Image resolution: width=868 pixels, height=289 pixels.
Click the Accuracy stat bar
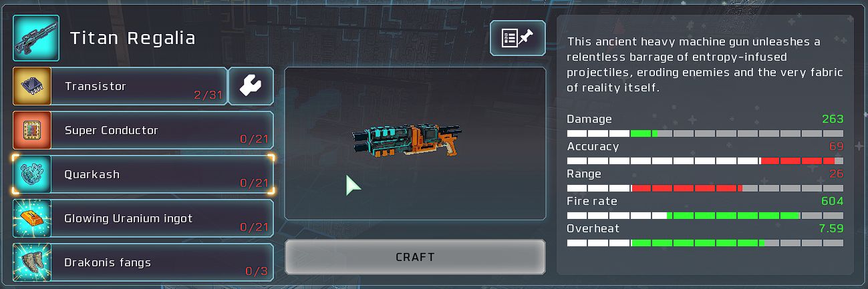coord(705,161)
